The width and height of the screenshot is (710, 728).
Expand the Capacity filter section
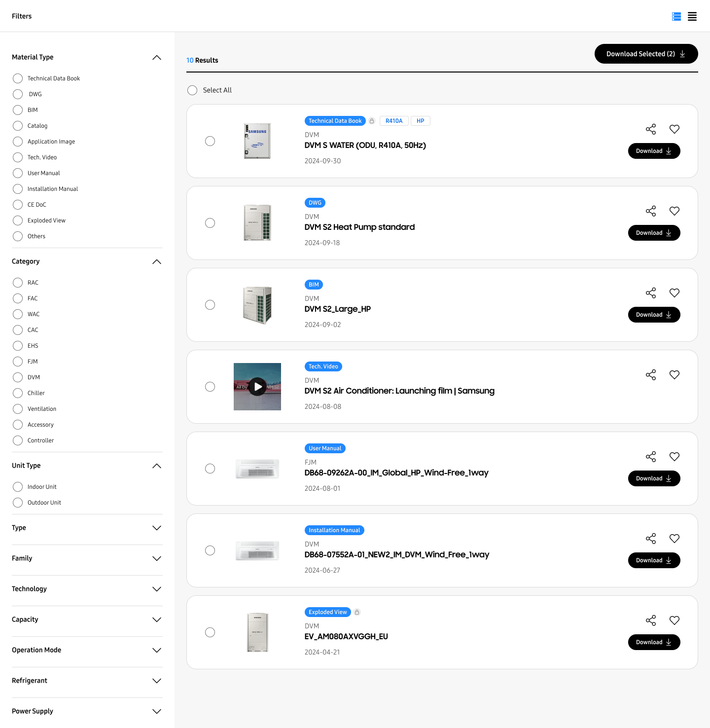(157, 620)
